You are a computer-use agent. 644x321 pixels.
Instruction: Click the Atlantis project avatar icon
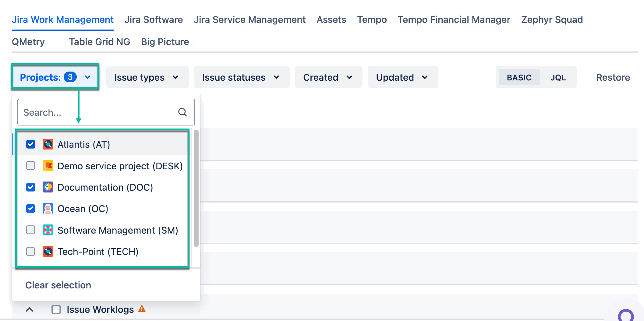click(x=48, y=144)
